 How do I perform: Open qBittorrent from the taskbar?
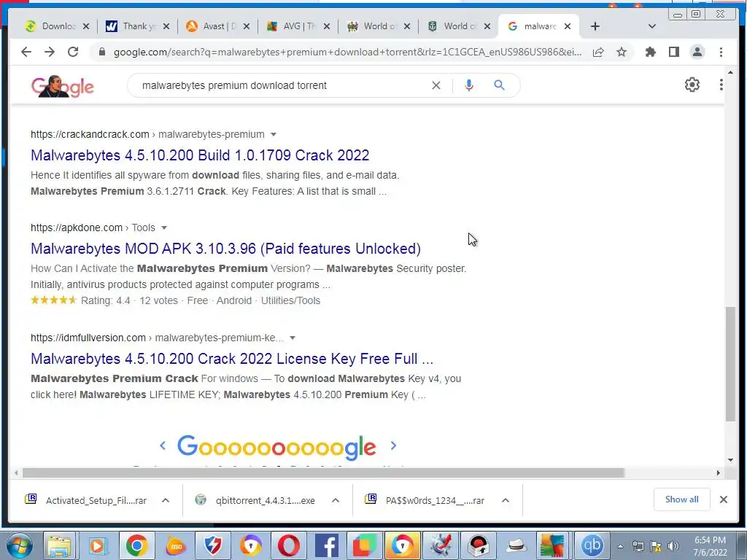592,545
